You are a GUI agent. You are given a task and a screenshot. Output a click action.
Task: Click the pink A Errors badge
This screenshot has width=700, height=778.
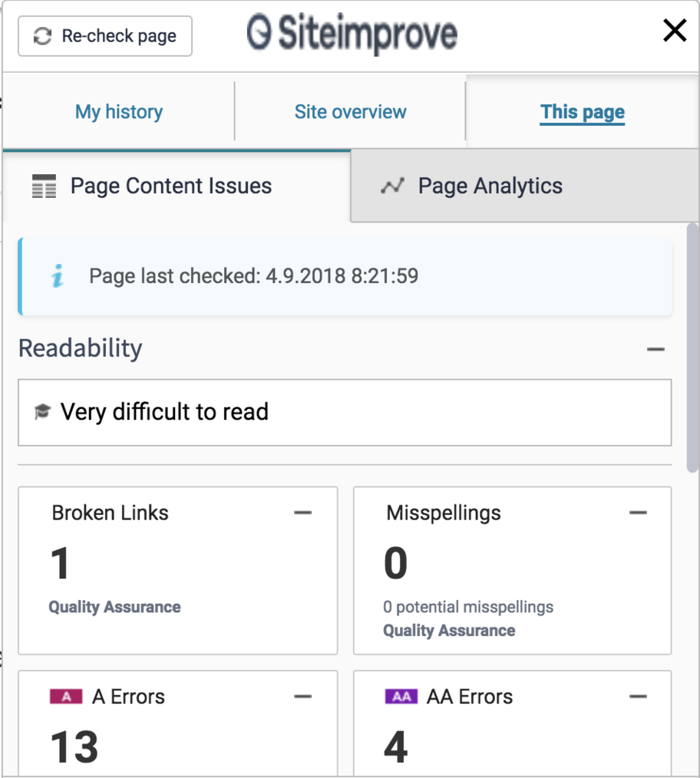pos(66,697)
